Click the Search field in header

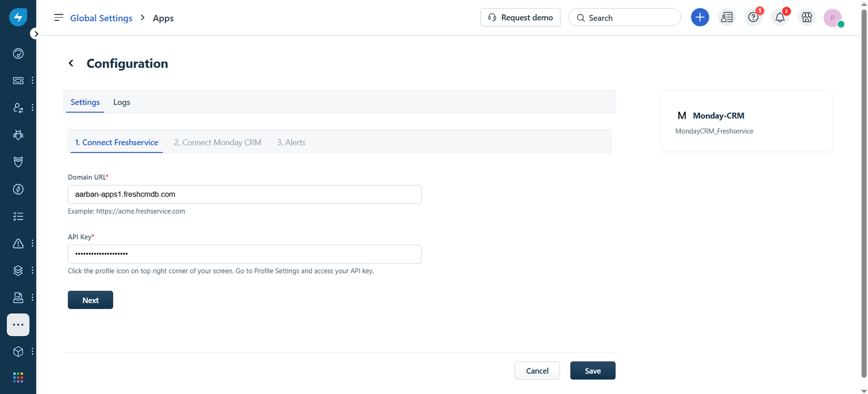click(624, 18)
